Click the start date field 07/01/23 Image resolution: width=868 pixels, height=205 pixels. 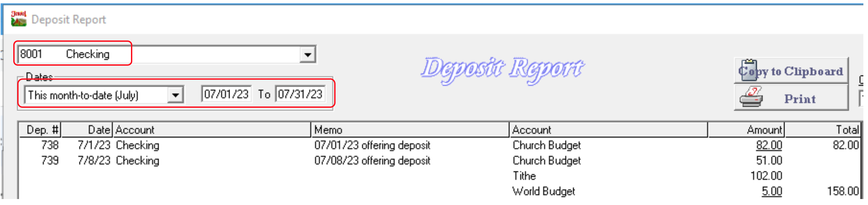pos(226,95)
